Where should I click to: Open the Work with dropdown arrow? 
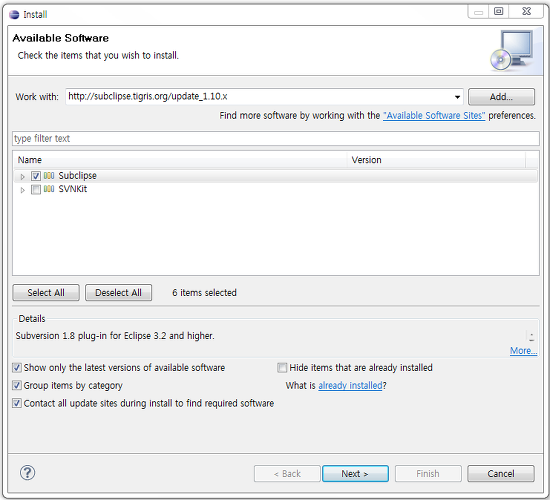457,97
